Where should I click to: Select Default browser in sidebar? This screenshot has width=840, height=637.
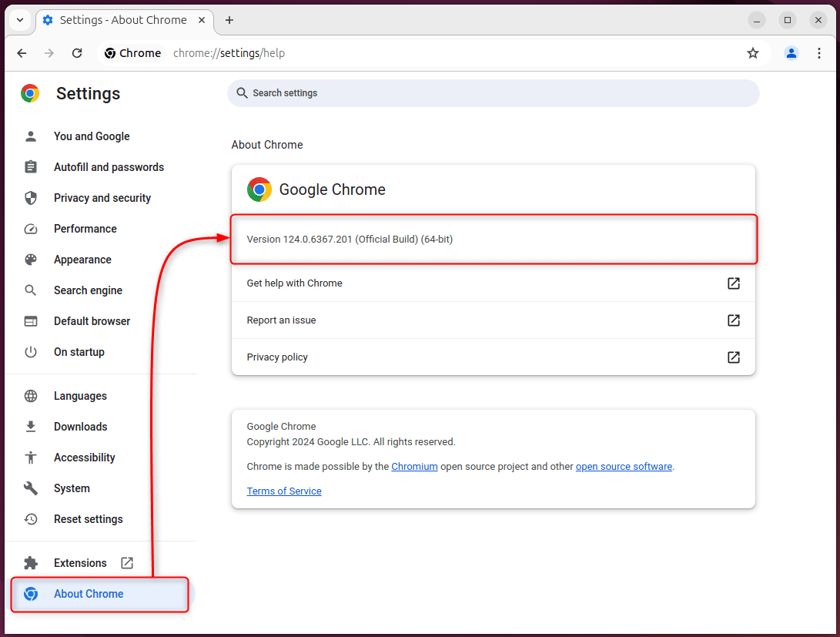[92, 321]
